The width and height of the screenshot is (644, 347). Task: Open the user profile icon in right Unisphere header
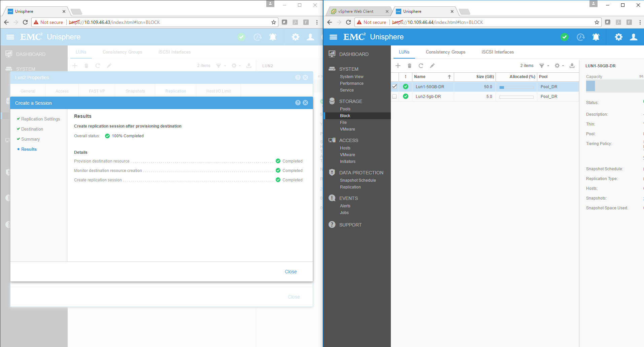(634, 37)
